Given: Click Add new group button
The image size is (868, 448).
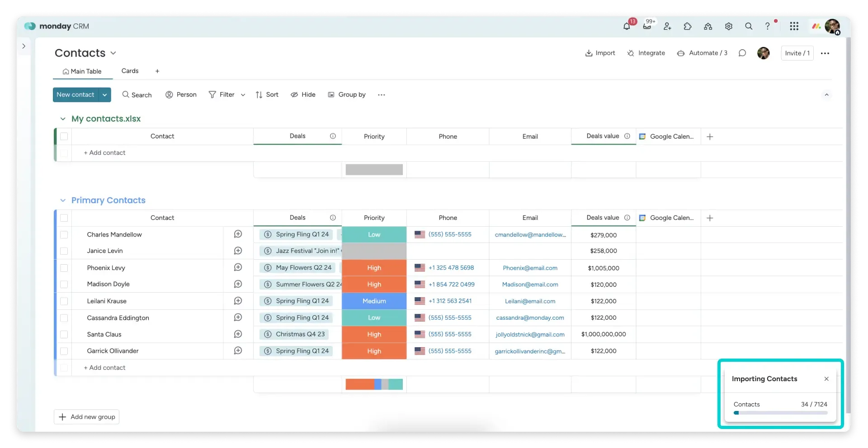Looking at the screenshot, I should 87,417.
